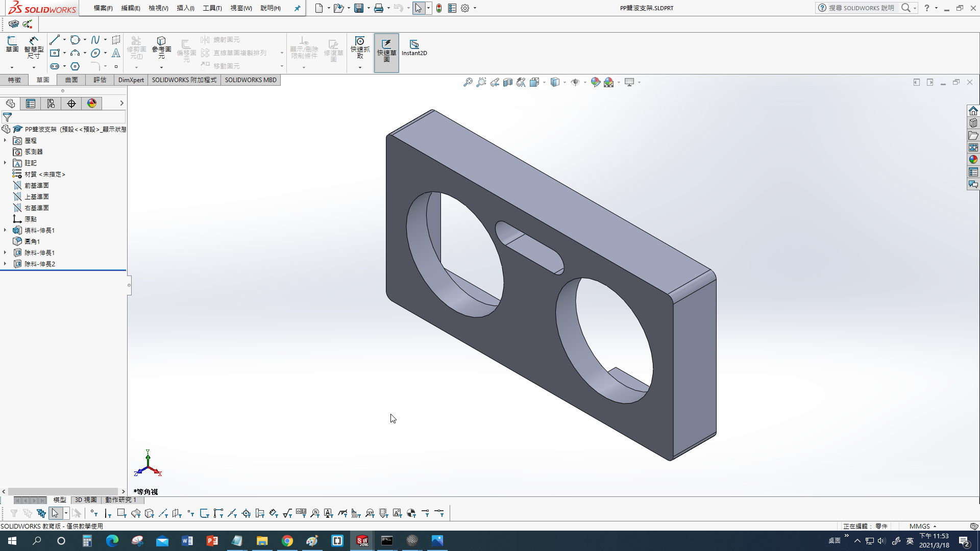Switch to the SOLIDWORKS MBD tab
980x551 pixels.
pyautogui.click(x=251, y=80)
